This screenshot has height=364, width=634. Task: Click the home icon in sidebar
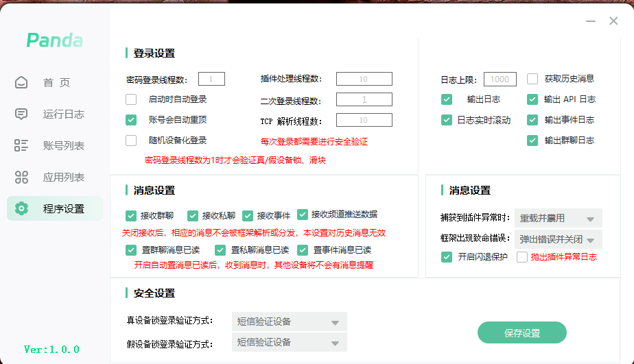(x=21, y=83)
